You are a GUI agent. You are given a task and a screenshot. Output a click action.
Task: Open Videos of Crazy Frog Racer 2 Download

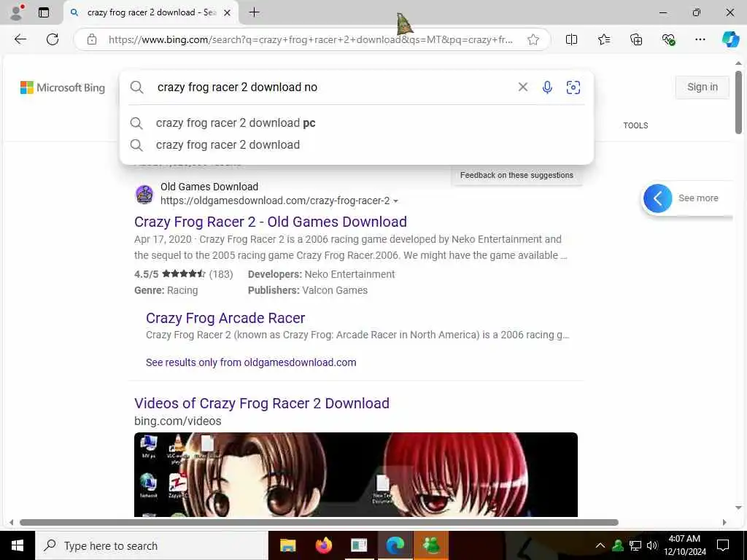pyautogui.click(x=262, y=403)
